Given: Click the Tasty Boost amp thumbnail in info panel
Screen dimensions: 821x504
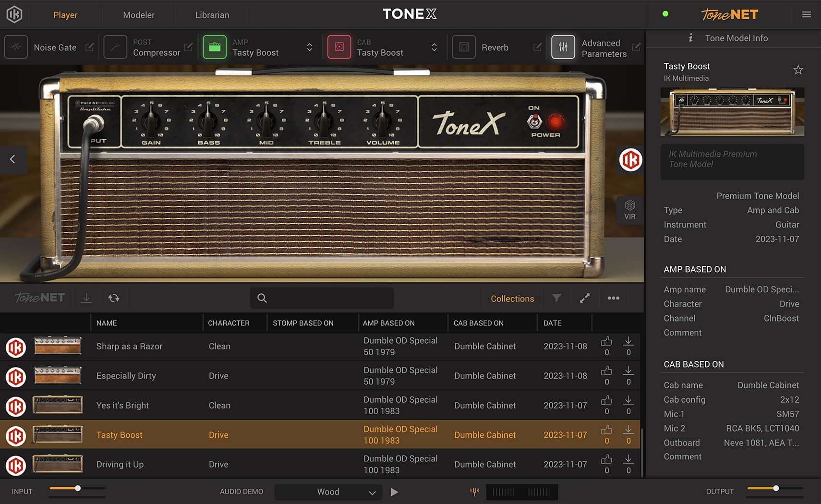Looking at the screenshot, I should click(732, 112).
